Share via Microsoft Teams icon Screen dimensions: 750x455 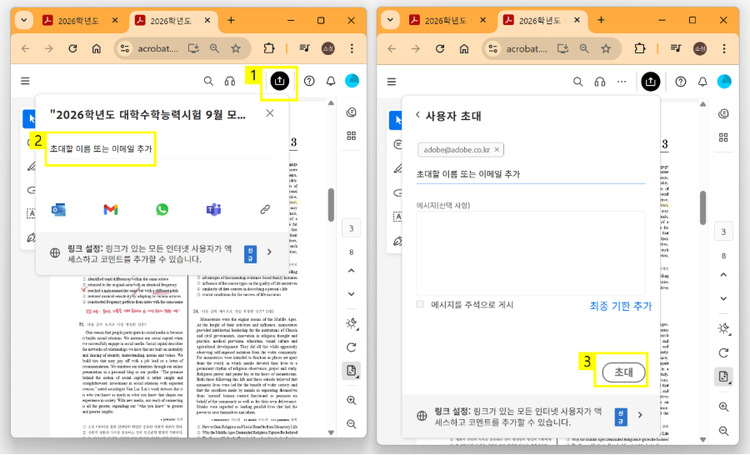pos(213,210)
